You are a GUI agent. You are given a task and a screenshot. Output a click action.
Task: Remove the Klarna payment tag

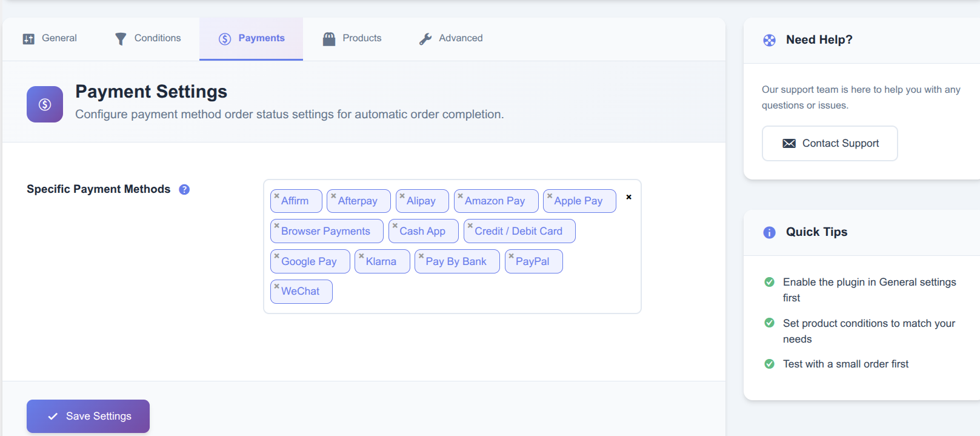click(x=361, y=256)
